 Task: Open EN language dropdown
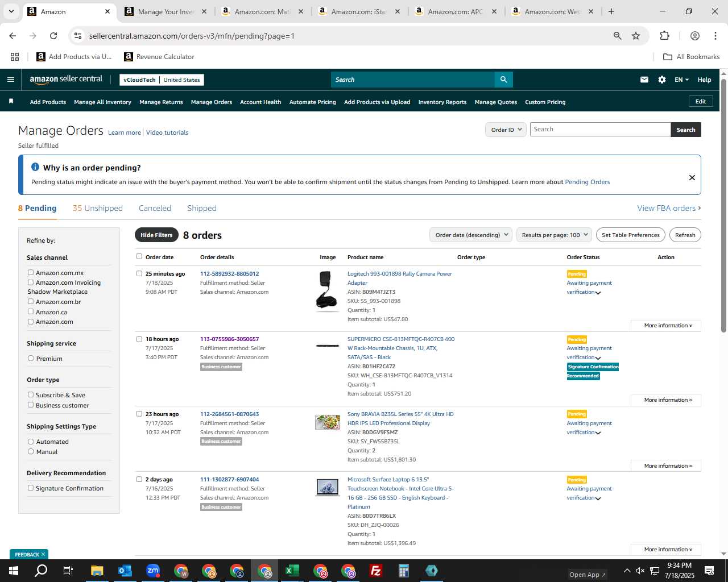[x=681, y=80]
